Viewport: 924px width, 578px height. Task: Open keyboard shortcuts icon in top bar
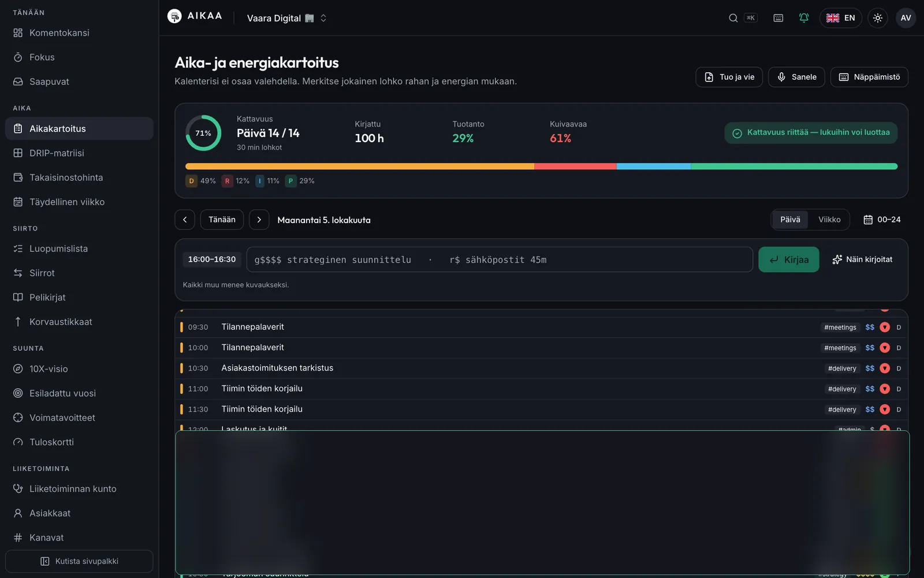(778, 18)
